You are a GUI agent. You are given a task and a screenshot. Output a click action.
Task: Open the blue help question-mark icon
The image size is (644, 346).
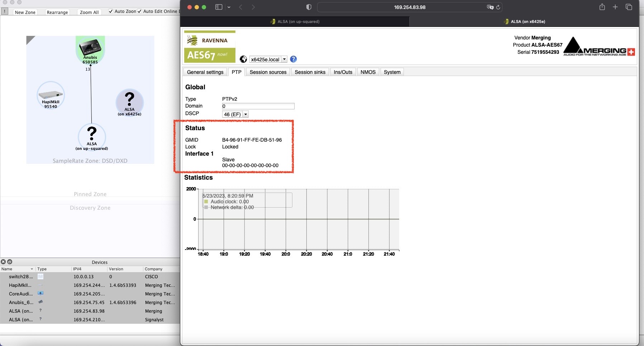point(293,59)
